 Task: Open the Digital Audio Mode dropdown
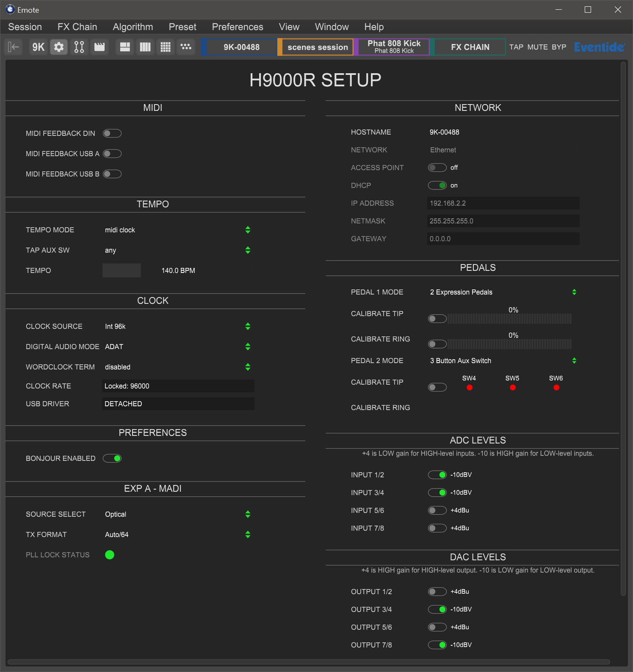[178, 347]
